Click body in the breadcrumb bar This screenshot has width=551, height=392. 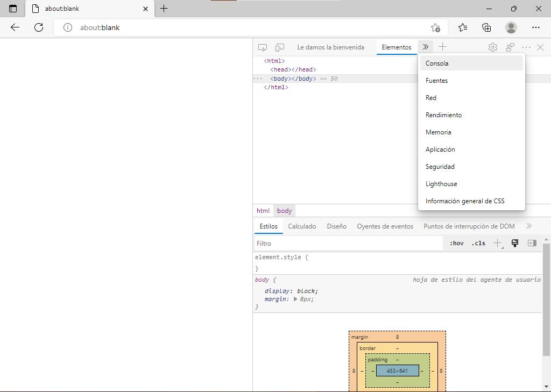coord(284,211)
